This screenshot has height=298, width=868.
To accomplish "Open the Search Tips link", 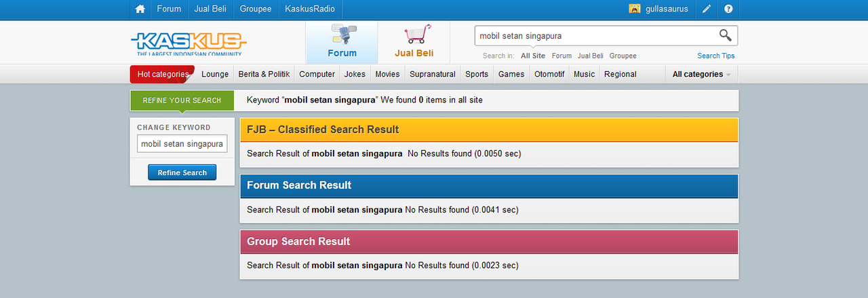I will tap(715, 56).
